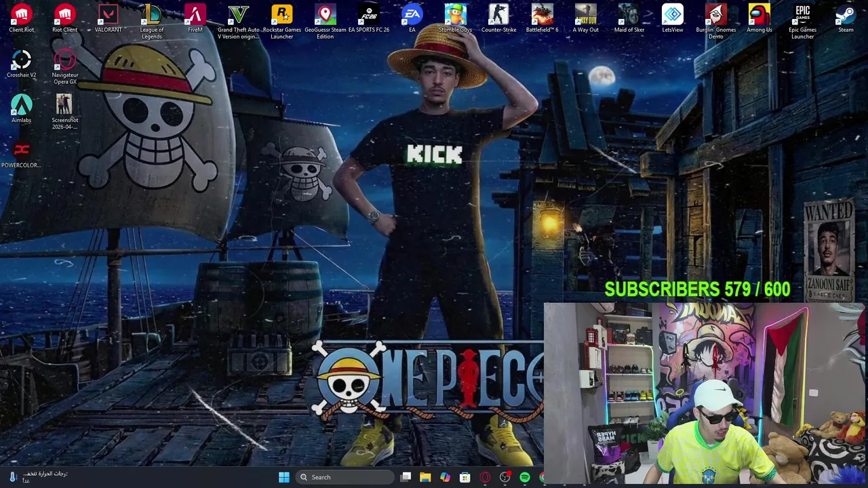Click the taskbar Search box
868x488 pixels.
tap(346, 477)
